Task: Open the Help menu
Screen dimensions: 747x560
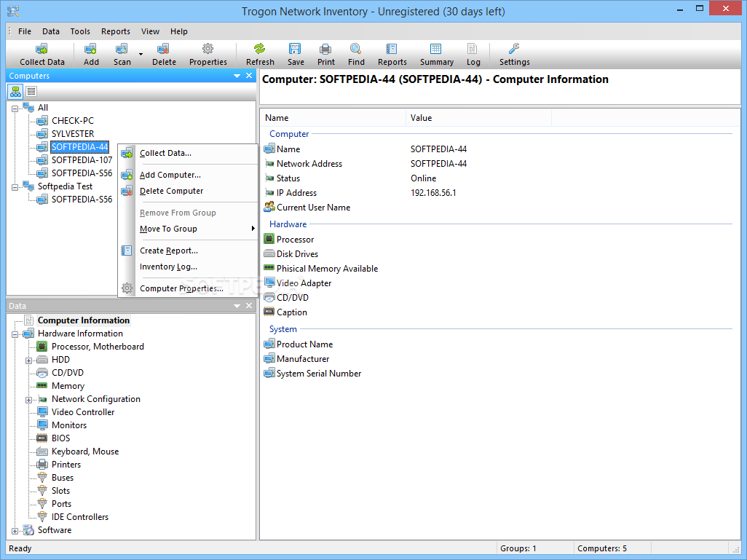Action: (x=179, y=31)
